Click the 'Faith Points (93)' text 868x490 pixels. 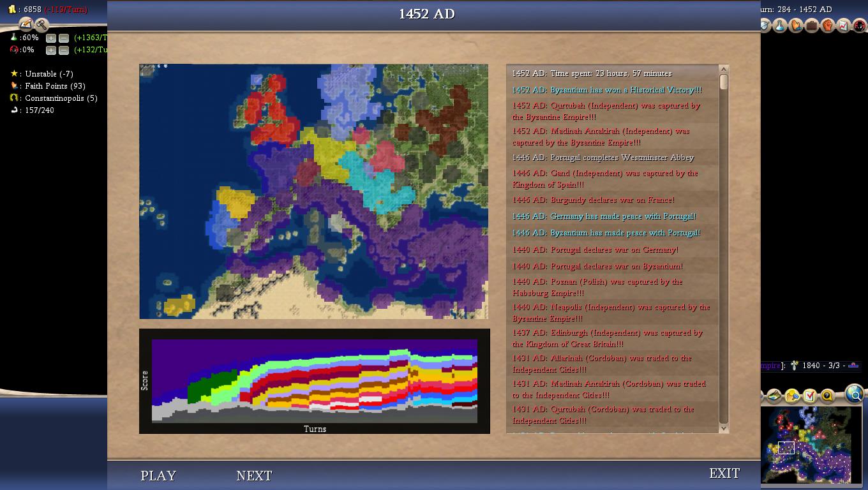coord(55,86)
